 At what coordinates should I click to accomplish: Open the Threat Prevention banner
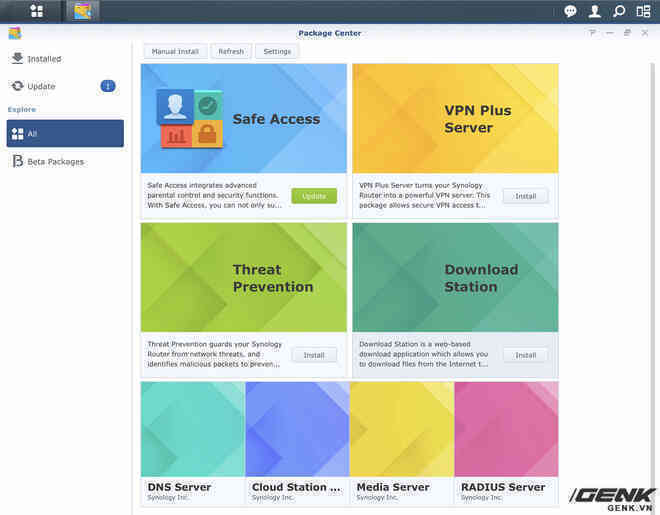[244, 277]
